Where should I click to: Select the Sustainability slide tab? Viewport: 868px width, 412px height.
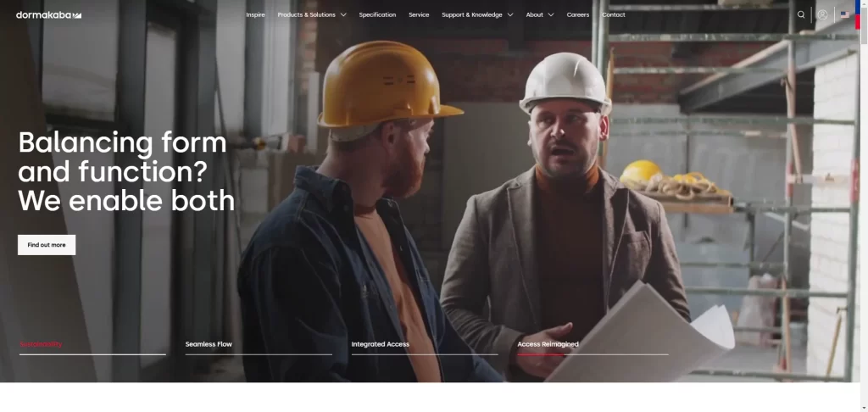[x=41, y=344]
